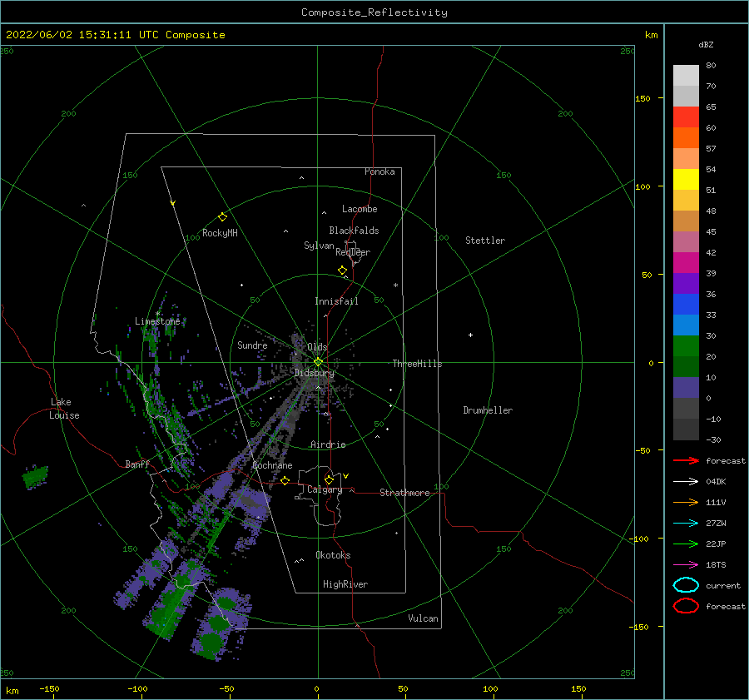Click the yellow diamond marker above Calgary label
Image resolution: width=749 pixels, height=700 pixels.
(x=329, y=479)
